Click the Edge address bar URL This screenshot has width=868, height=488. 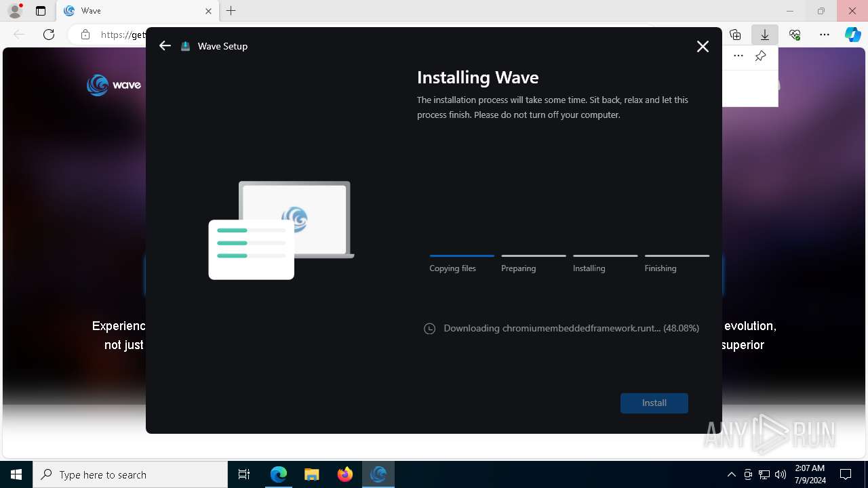point(122,35)
